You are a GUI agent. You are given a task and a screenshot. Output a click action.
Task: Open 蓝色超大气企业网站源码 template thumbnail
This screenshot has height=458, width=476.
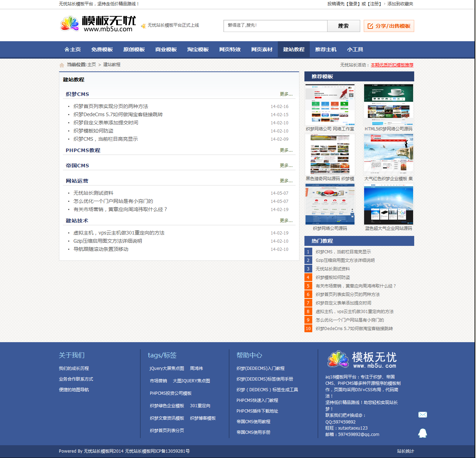pos(388,204)
